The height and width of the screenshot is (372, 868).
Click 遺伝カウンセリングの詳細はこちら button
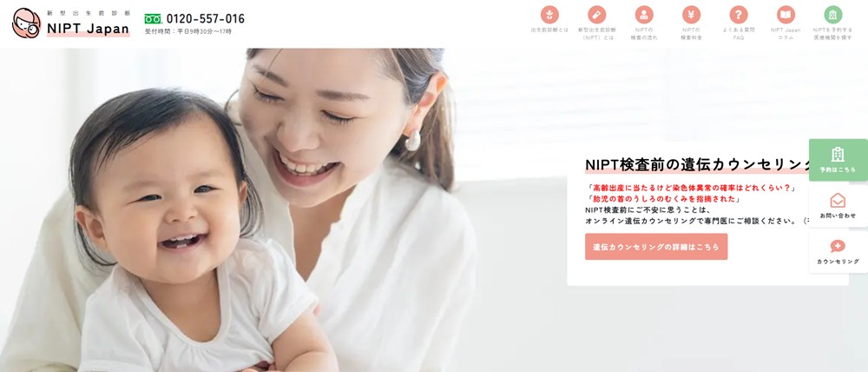(656, 247)
